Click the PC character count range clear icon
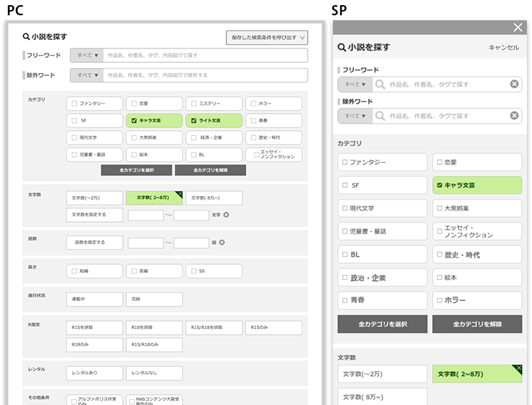Screen dimensions: 532x405 (226, 215)
